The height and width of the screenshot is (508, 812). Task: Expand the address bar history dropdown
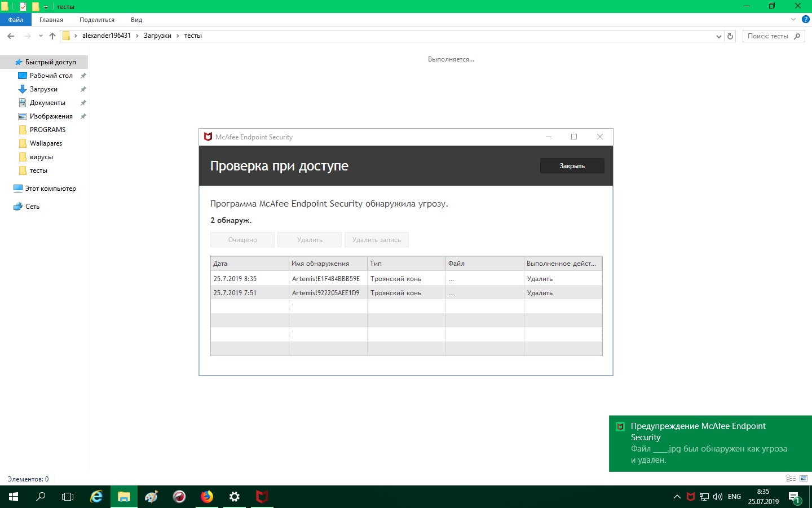718,36
